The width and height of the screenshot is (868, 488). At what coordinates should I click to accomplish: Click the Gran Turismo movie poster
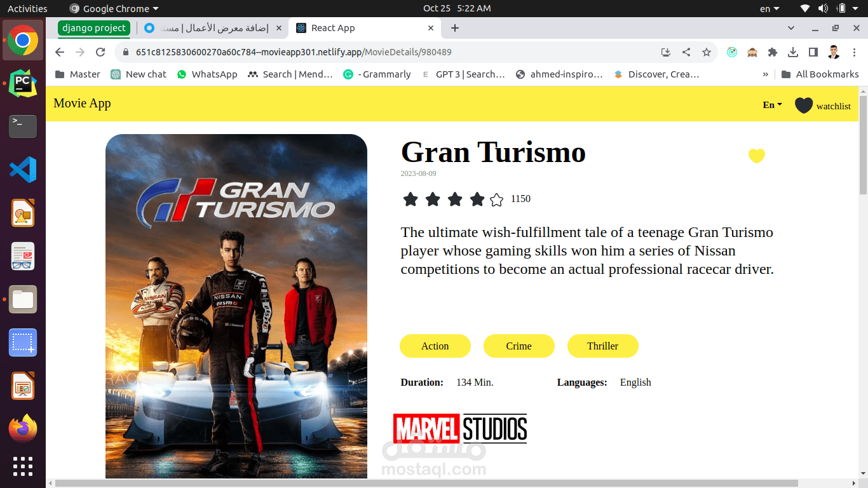coord(236,305)
